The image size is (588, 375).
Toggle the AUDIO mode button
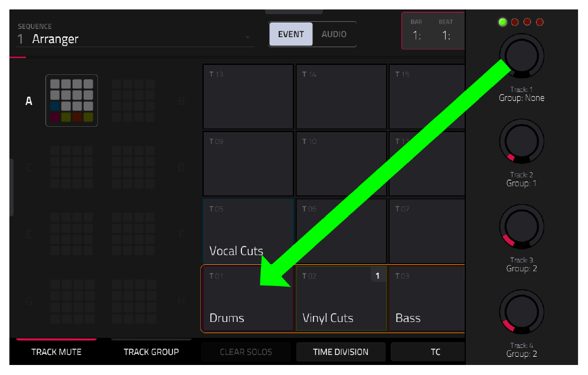(334, 34)
